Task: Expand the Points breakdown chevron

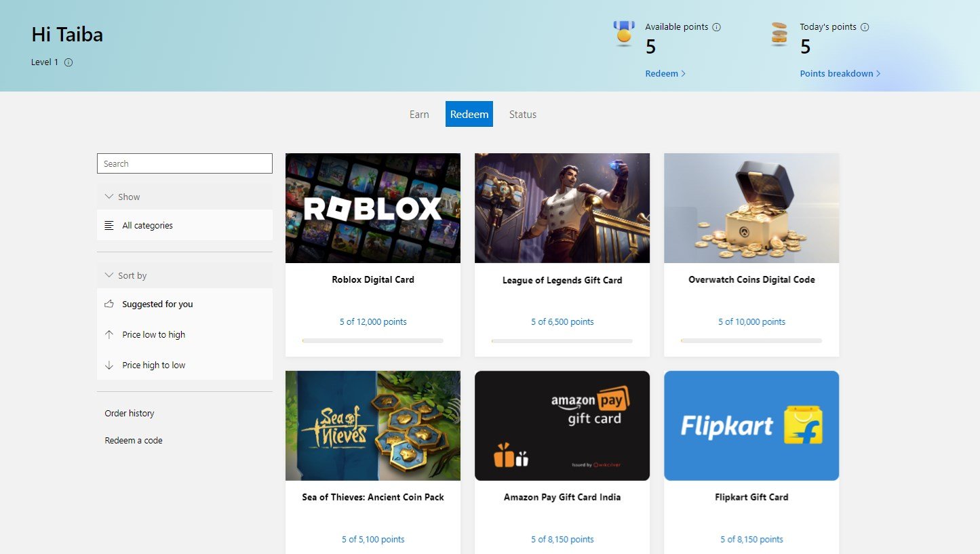Action: click(x=878, y=73)
